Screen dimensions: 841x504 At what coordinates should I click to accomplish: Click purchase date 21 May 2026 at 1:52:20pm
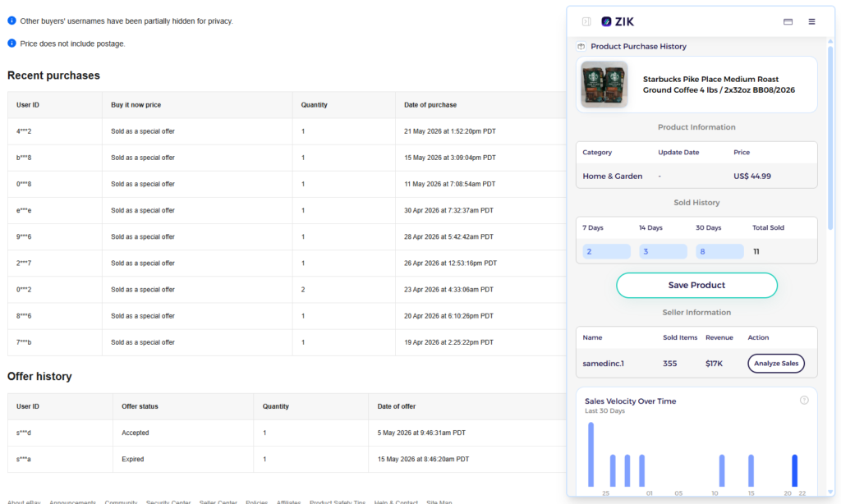coord(449,131)
